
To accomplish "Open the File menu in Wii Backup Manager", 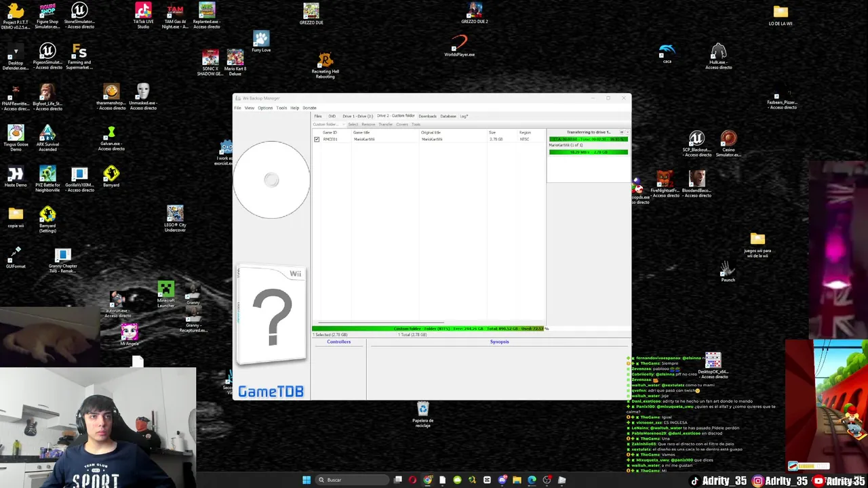I will (x=237, y=108).
